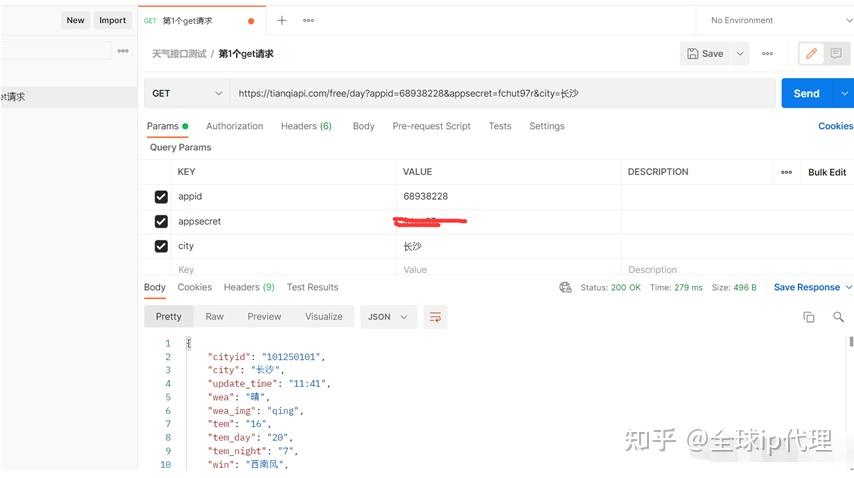Open the Authorization tab
Screen dimensions: 854x478
234,126
